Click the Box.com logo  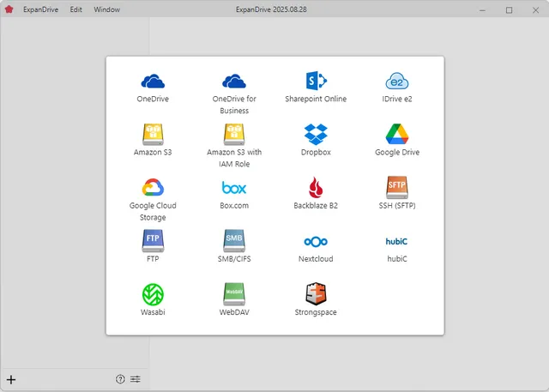pyautogui.click(x=234, y=188)
